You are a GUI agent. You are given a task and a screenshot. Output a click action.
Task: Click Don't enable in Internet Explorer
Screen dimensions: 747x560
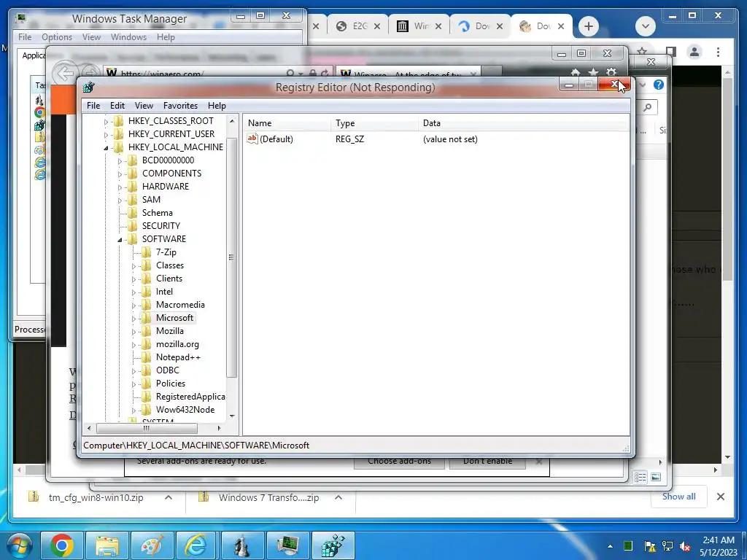tap(487, 461)
